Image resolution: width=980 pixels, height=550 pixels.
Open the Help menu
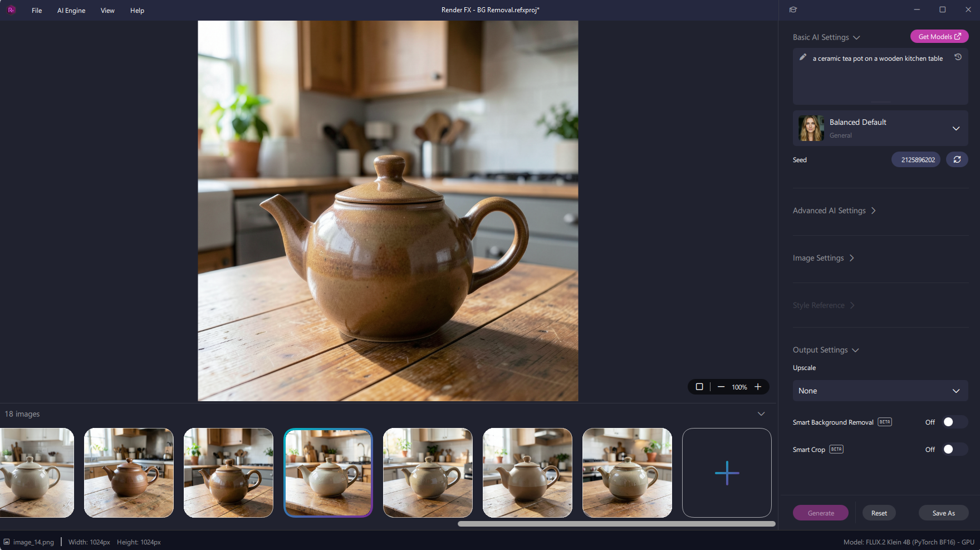137,11
